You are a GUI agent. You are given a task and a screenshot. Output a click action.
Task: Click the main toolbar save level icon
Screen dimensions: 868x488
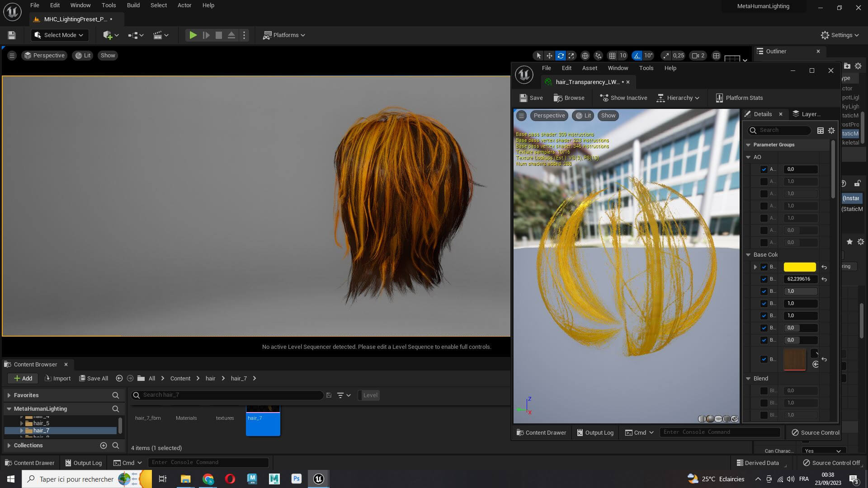tap(12, 35)
